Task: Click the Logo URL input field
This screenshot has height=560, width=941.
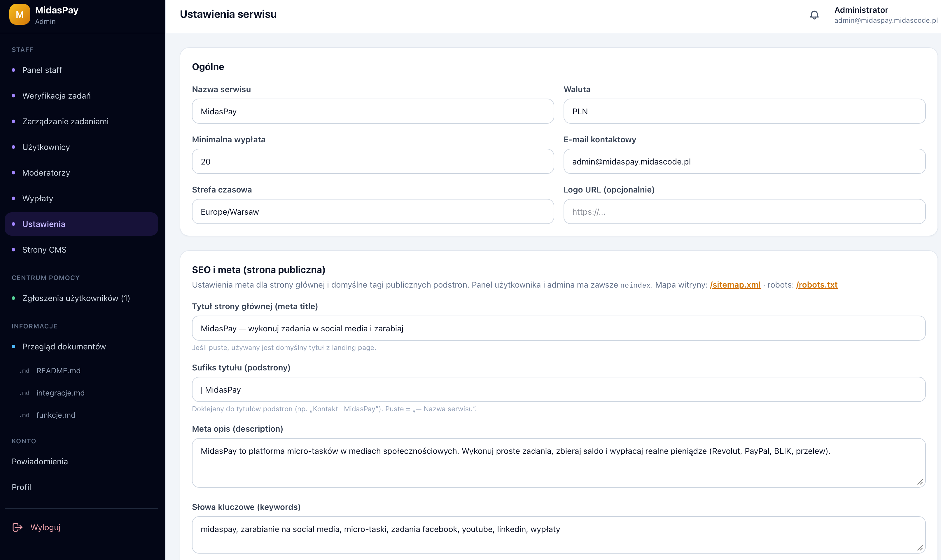Action: [x=744, y=212]
